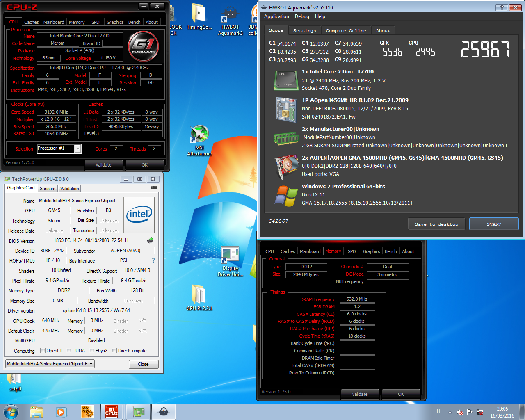The width and height of the screenshot is (525, 420).
Task: Open the Display Driver Uni... desktop shortcut
Action: tap(230, 262)
